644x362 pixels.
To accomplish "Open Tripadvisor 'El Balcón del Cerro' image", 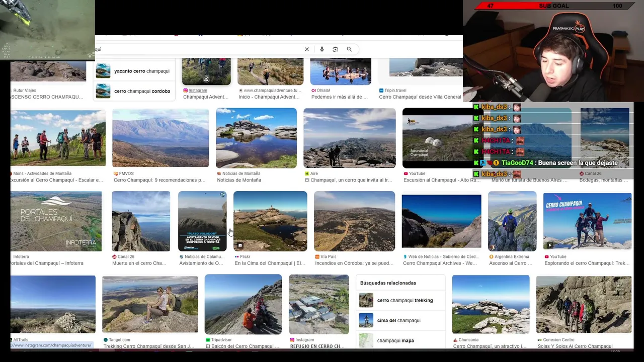I will 243,304.
